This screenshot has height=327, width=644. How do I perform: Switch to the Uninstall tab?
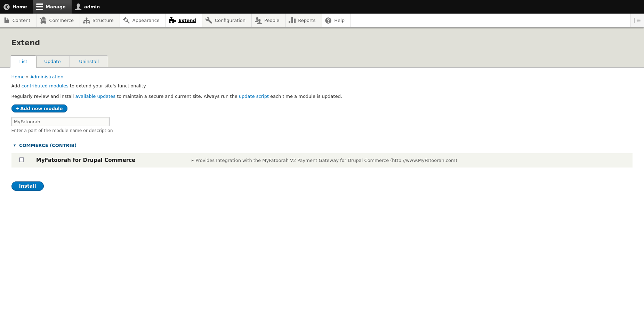pyautogui.click(x=89, y=62)
